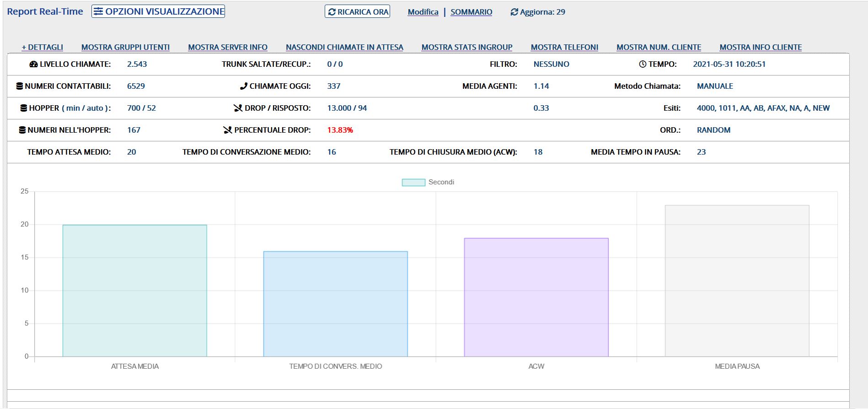Click the Aggiorna refresh countdown text
868x409 pixels.
point(542,12)
